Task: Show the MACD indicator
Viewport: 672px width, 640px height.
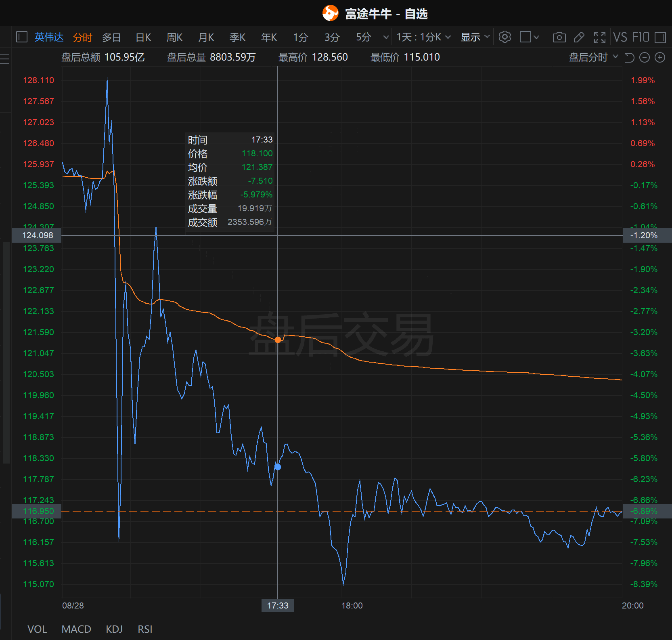Action: point(76,629)
